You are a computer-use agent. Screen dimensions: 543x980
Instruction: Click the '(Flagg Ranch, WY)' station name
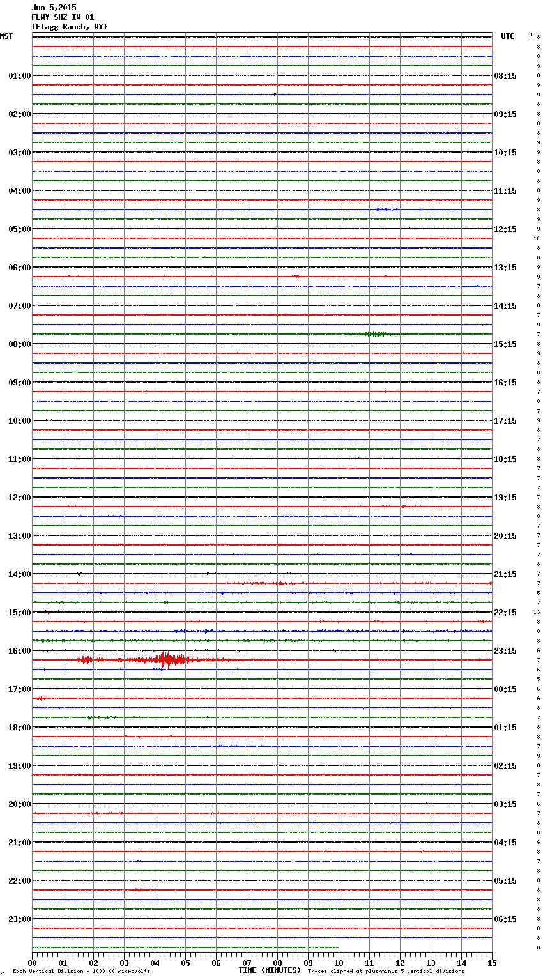click(70, 27)
